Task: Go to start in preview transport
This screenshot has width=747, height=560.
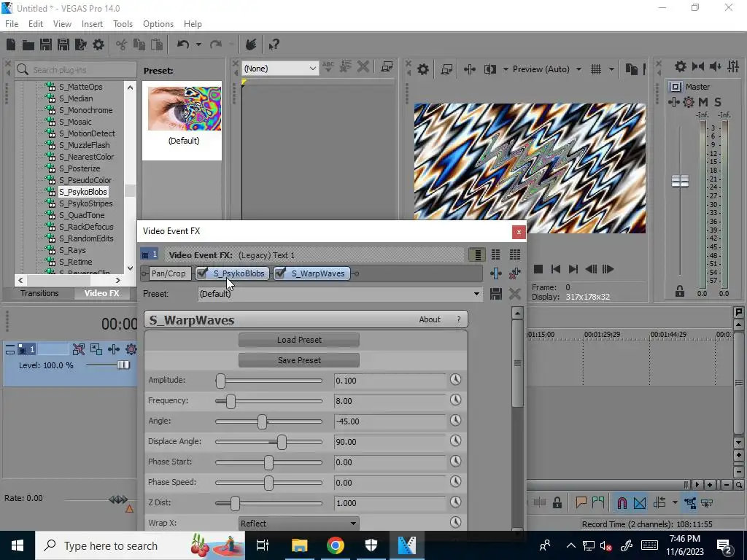Action: point(555,269)
